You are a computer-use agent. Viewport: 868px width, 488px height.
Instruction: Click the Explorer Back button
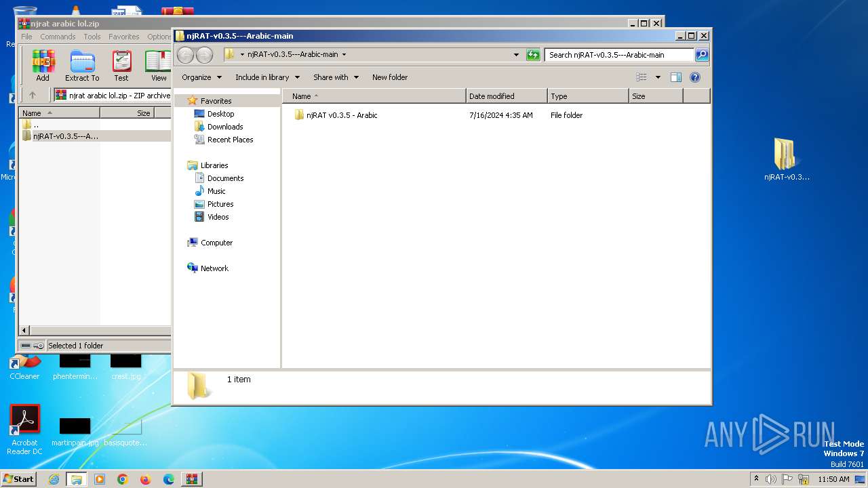click(185, 55)
